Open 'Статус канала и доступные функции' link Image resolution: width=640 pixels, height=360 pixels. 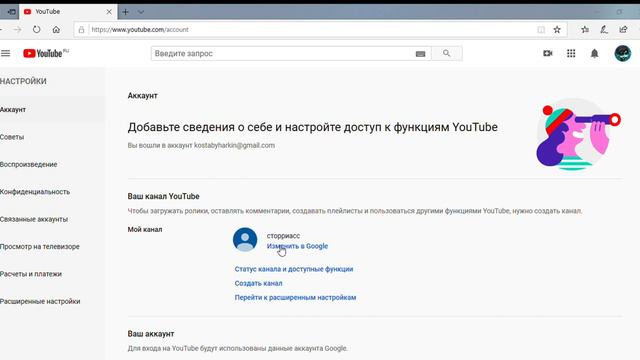pyautogui.click(x=294, y=269)
